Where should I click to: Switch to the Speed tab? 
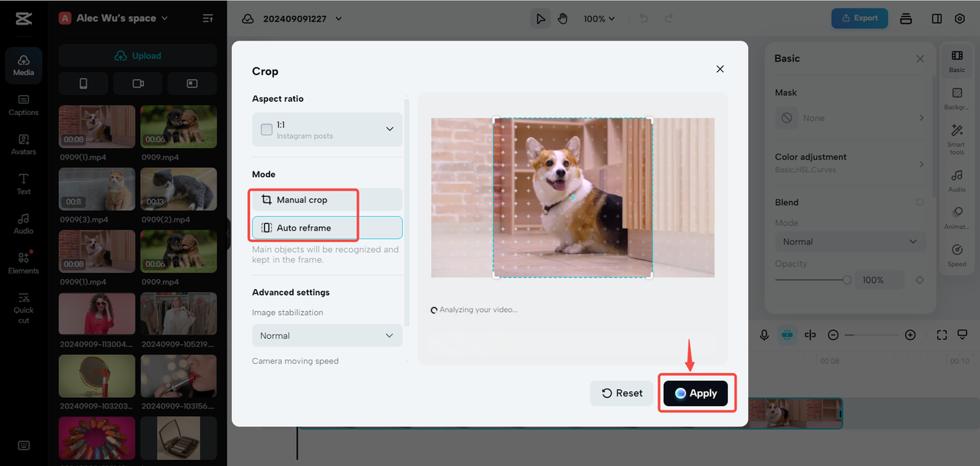(x=957, y=255)
